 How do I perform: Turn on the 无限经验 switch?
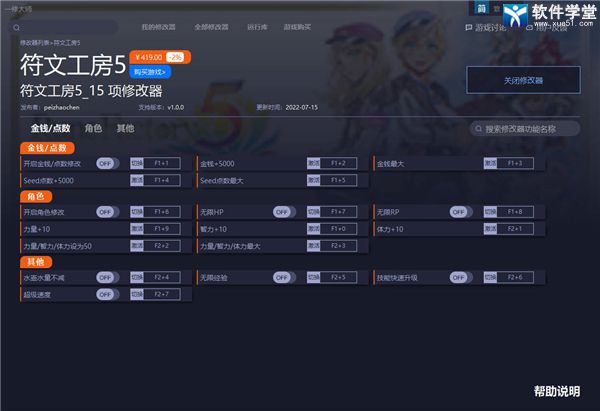click(284, 277)
